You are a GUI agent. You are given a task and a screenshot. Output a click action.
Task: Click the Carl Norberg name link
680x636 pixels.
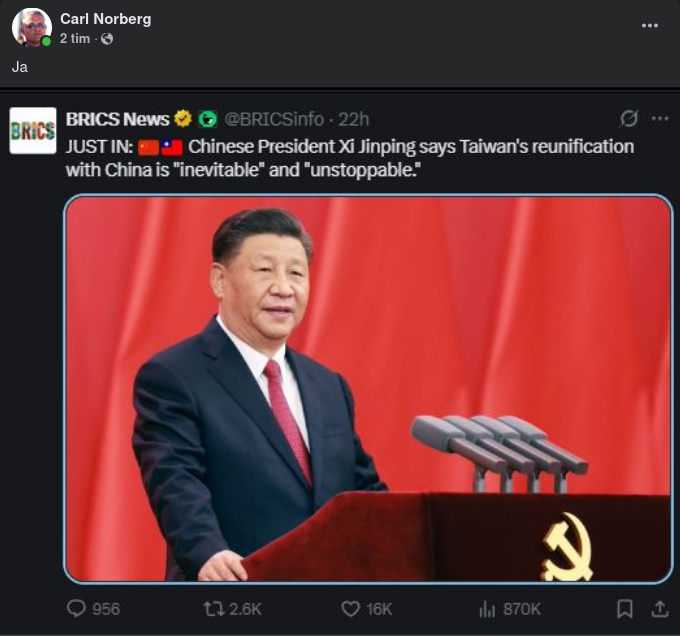[105, 19]
